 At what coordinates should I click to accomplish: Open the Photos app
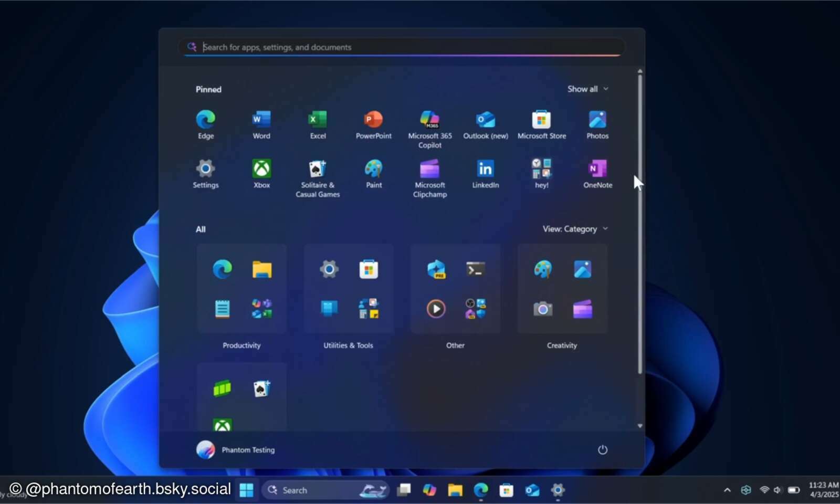[597, 120]
